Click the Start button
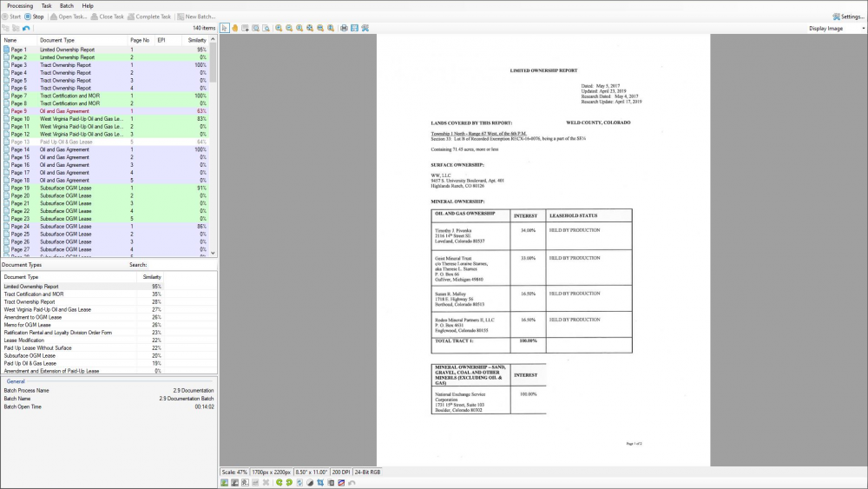The height and width of the screenshot is (489, 868). point(11,17)
